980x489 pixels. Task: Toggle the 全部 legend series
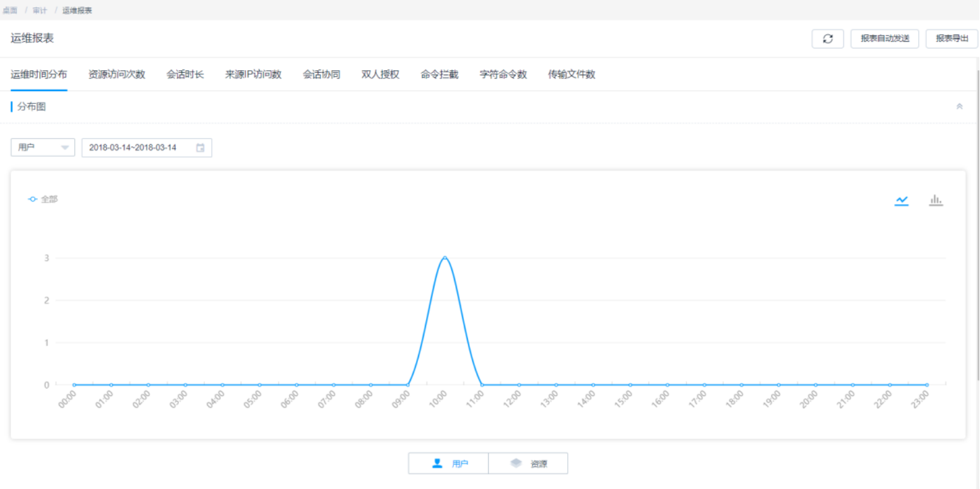click(43, 199)
